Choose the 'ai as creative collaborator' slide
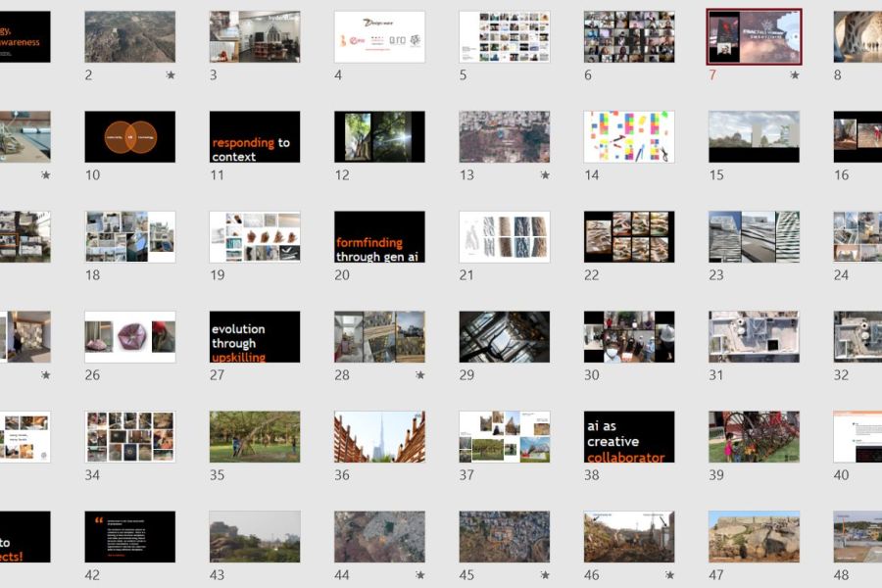882x588 pixels. pyautogui.click(x=629, y=436)
